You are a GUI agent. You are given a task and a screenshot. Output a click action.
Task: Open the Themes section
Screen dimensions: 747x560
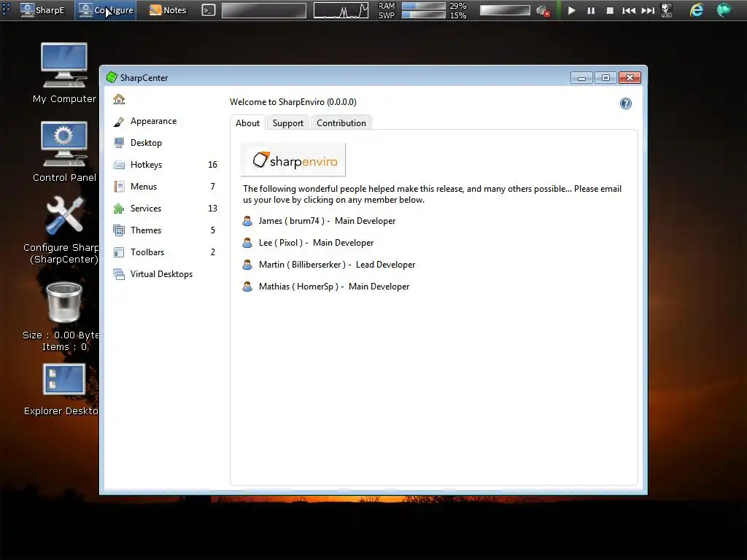tap(166, 230)
